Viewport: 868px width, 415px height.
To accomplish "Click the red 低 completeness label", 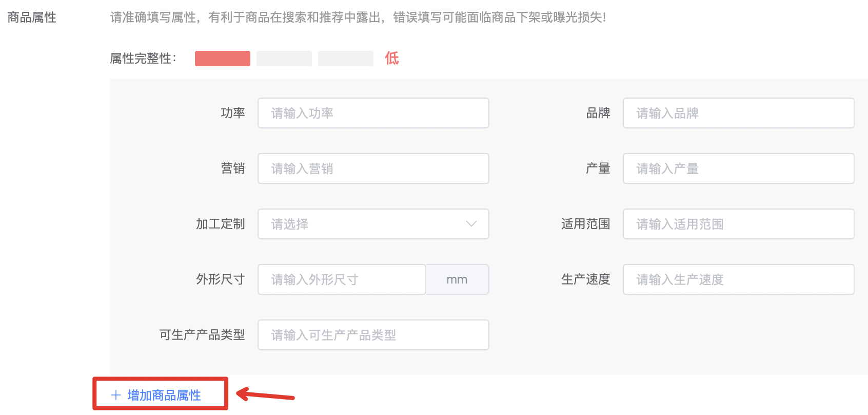I will click(x=392, y=59).
